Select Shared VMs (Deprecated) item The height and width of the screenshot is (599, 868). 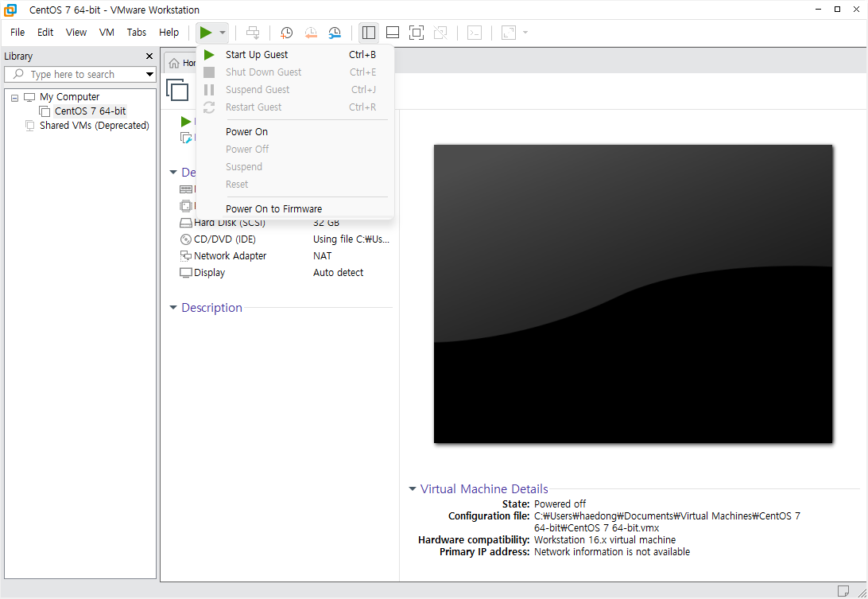(x=95, y=125)
